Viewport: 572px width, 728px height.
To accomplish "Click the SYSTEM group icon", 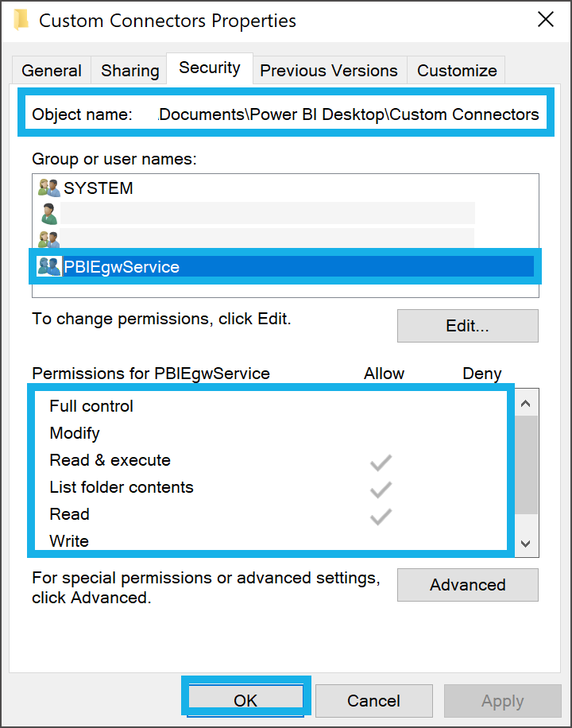I will [x=48, y=188].
